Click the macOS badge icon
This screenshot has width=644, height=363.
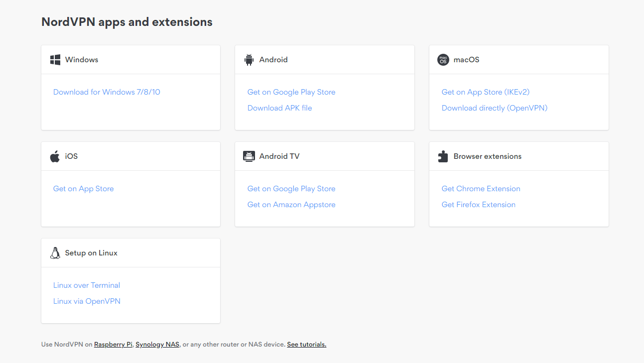[x=443, y=60]
